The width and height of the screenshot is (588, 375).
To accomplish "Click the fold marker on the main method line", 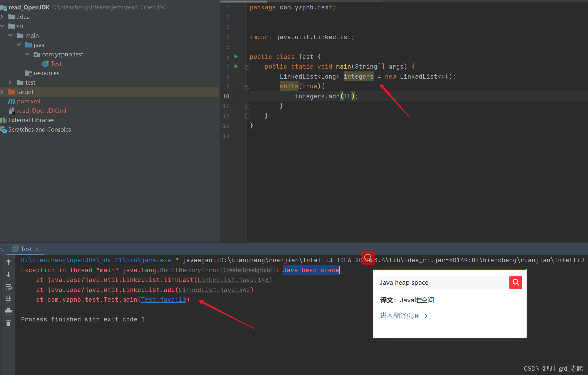I will click(x=247, y=67).
